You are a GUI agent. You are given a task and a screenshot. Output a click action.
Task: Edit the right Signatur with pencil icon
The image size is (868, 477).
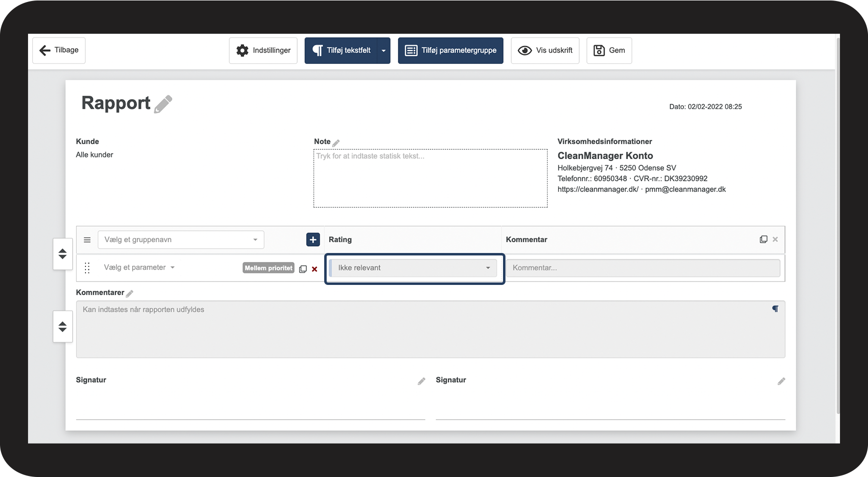[781, 381]
